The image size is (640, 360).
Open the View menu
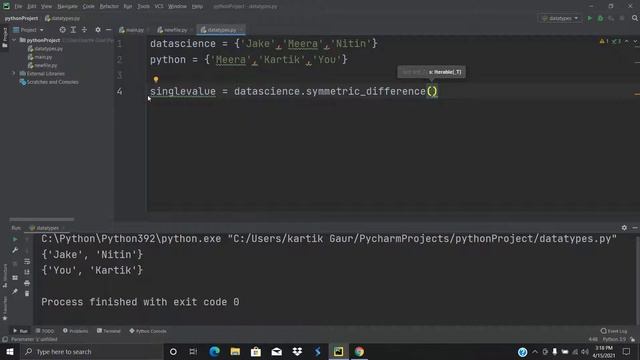(47, 7)
